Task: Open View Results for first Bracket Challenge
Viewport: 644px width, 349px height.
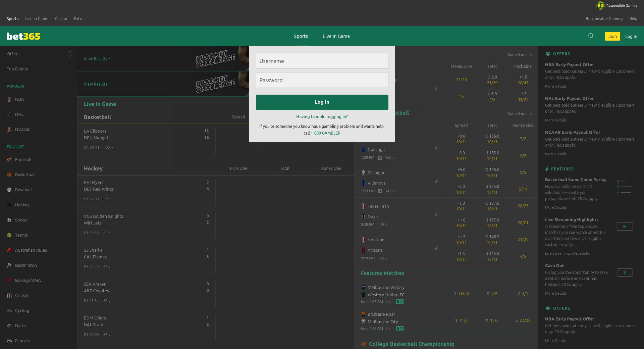Action: [97, 59]
